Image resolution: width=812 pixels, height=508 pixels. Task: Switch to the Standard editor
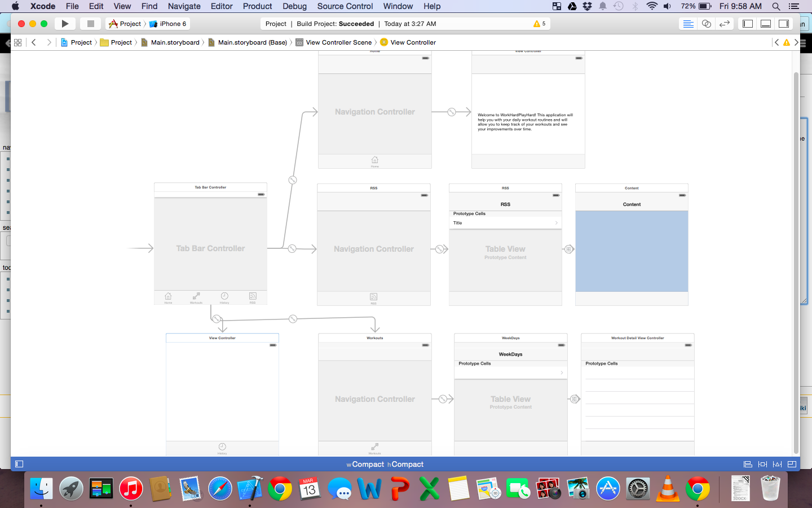pos(688,24)
